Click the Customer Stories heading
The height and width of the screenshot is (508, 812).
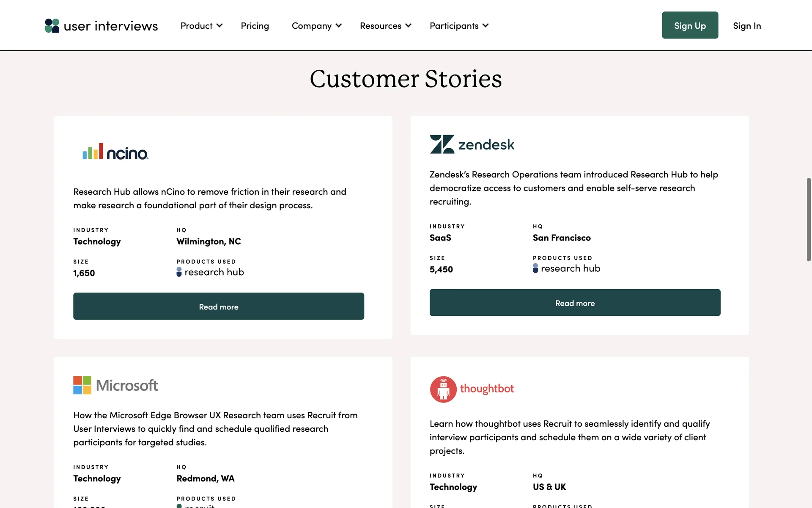click(x=406, y=79)
